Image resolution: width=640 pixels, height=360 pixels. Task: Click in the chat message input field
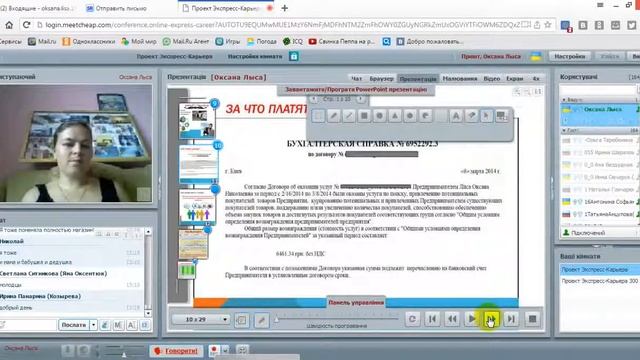tap(28, 325)
